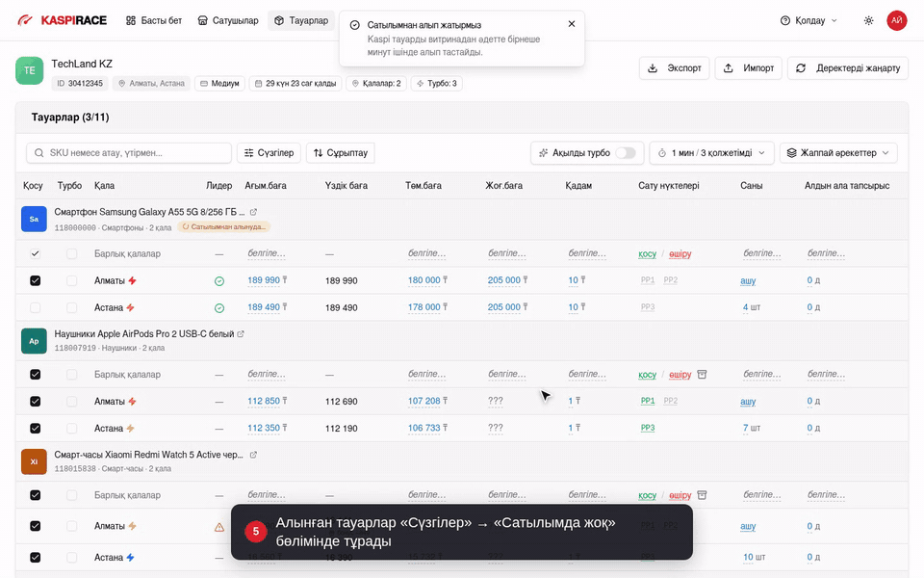
Task: Click өшіру link in Samsung Барлық қалалар row
Action: 680,253
